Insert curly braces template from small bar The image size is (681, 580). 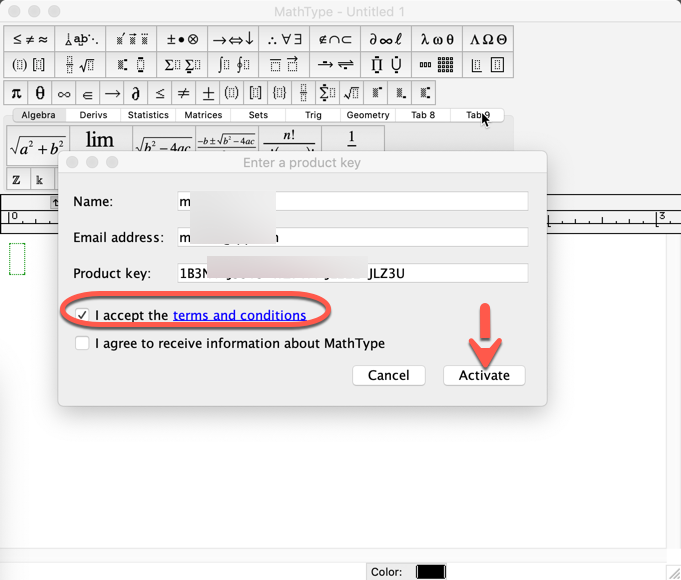(280, 93)
